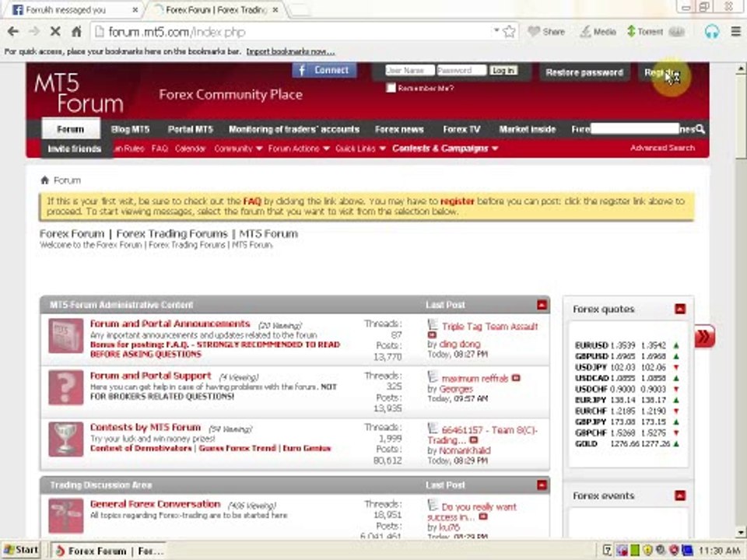Click General Forex Conversation forum icon
The height and width of the screenshot is (560, 747).
(x=65, y=516)
